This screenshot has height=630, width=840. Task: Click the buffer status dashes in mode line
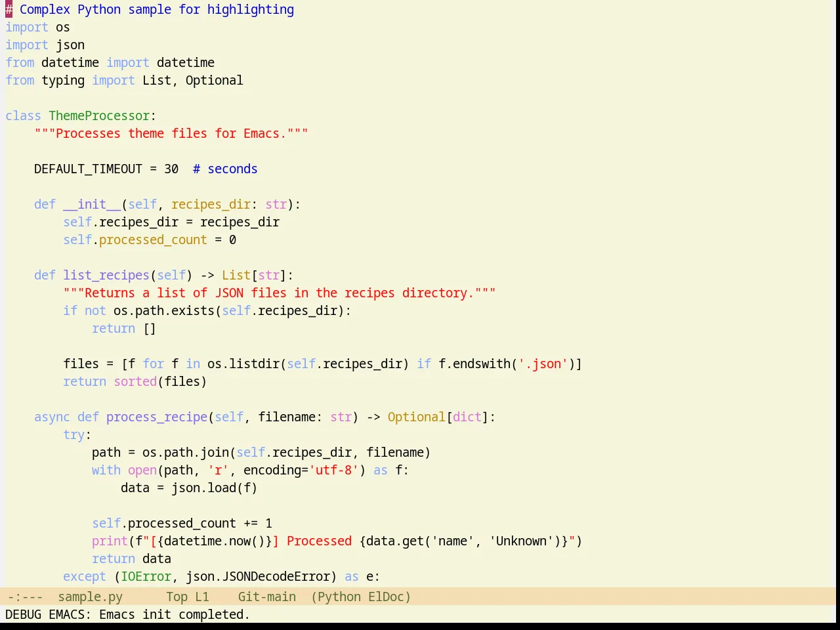click(25, 597)
